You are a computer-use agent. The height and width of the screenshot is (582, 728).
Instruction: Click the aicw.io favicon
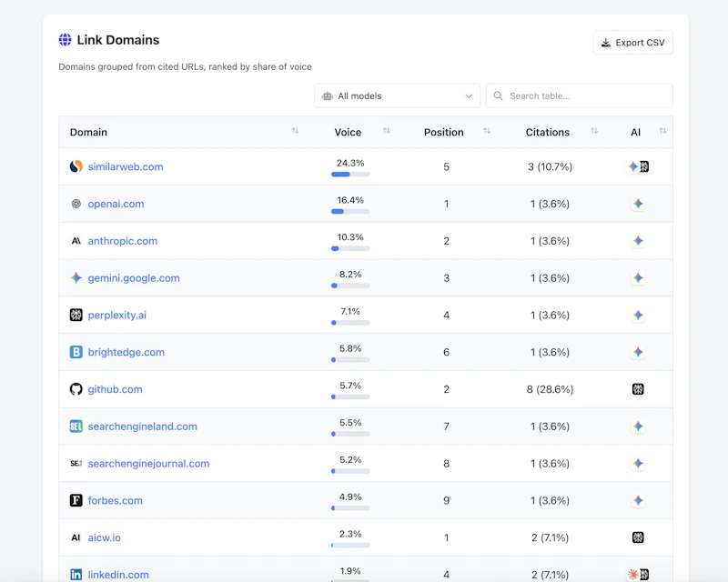[x=76, y=537]
